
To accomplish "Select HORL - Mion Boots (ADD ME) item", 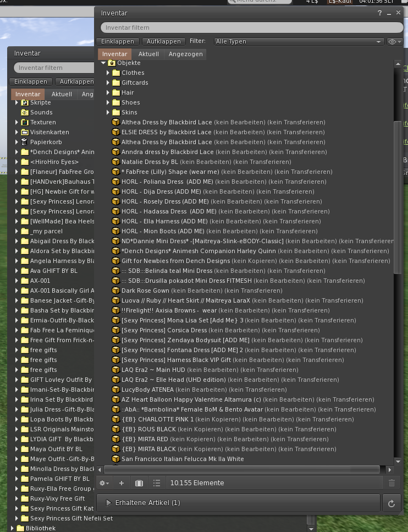I will click(x=219, y=231).
